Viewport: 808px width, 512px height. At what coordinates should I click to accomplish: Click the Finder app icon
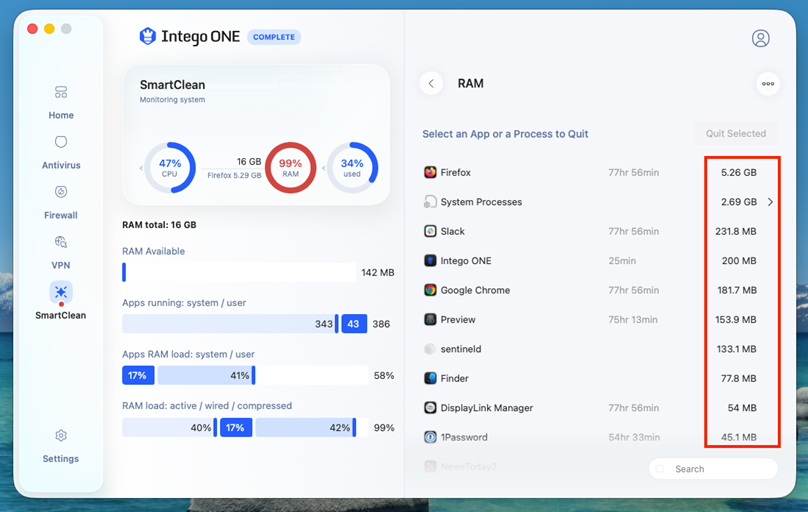pyautogui.click(x=430, y=378)
